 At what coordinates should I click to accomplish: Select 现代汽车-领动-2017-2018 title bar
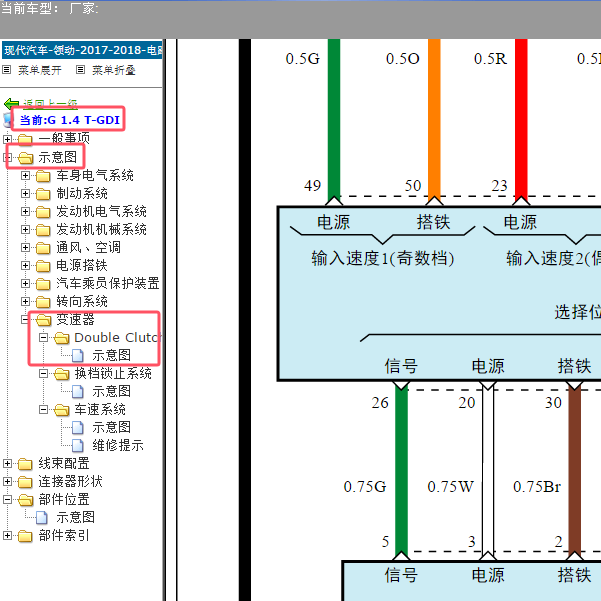pos(82,50)
